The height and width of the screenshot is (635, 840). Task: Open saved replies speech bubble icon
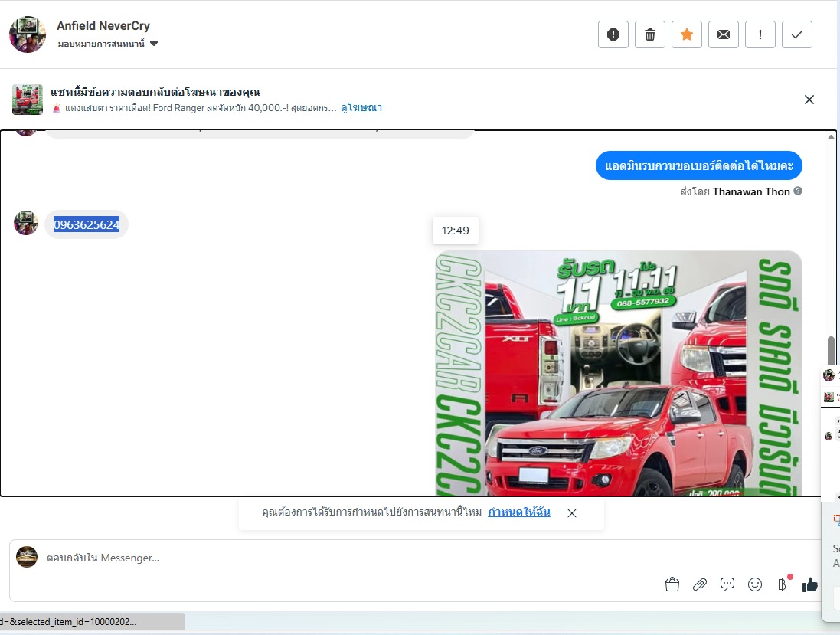pos(727,584)
